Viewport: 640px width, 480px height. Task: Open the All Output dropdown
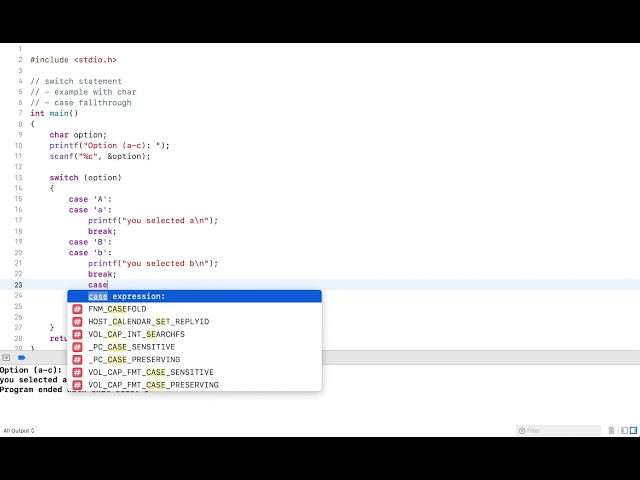[x=19, y=431]
